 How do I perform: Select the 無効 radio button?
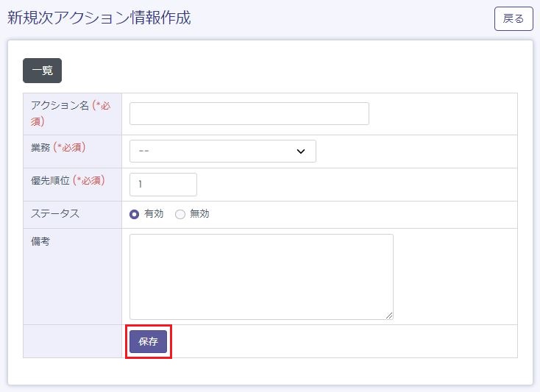pyautogui.click(x=180, y=214)
